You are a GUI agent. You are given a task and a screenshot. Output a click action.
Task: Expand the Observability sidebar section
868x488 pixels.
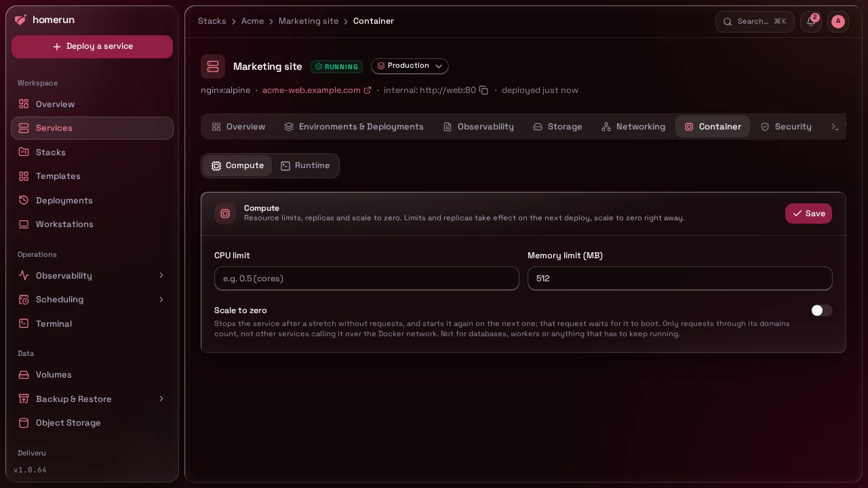pos(92,276)
